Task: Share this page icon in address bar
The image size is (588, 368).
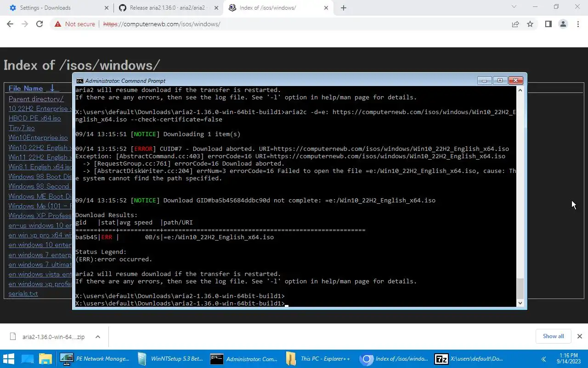Action: pyautogui.click(x=515, y=24)
